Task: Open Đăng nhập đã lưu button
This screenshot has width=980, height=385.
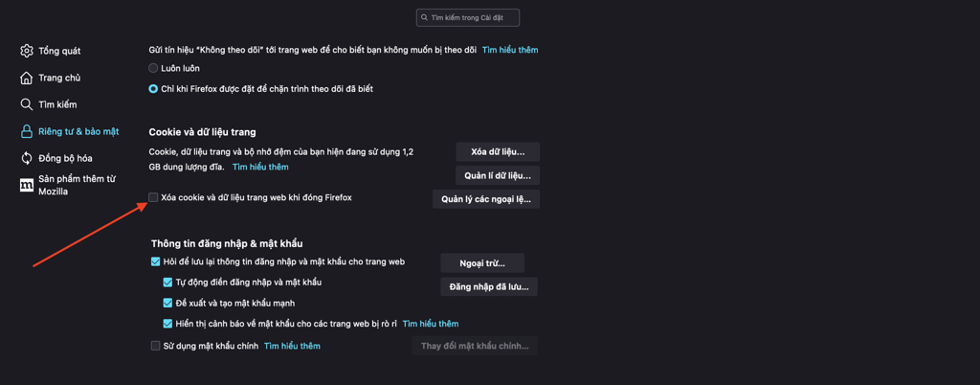Action: (x=489, y=287)
